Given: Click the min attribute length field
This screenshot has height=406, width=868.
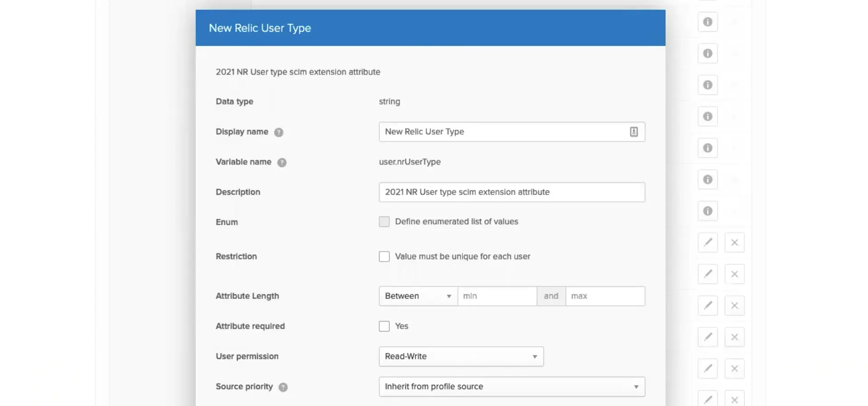Looking at the screenshot, I should 497,296.
